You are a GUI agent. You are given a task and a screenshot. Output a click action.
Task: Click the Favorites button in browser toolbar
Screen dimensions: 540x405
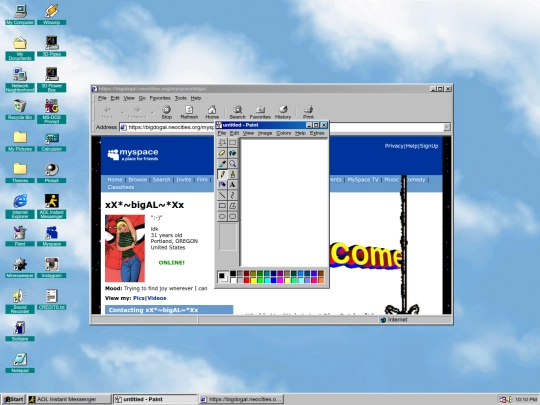coord(260,112)
